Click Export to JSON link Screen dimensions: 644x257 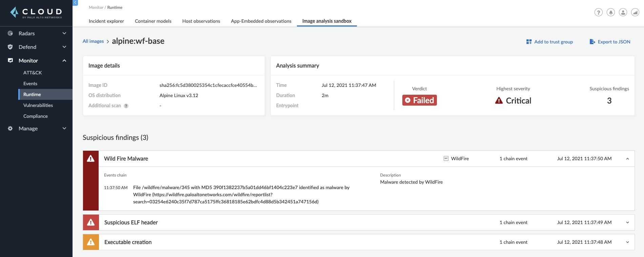[x=614, y=42]
